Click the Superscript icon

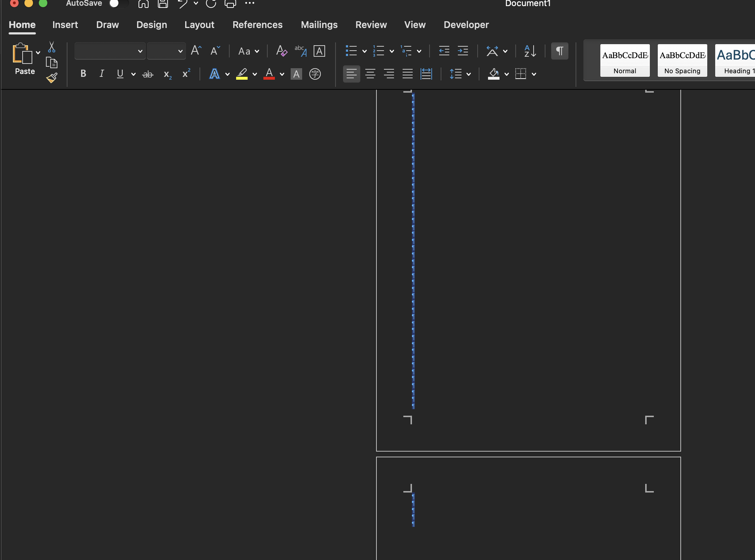pos(186,74)
